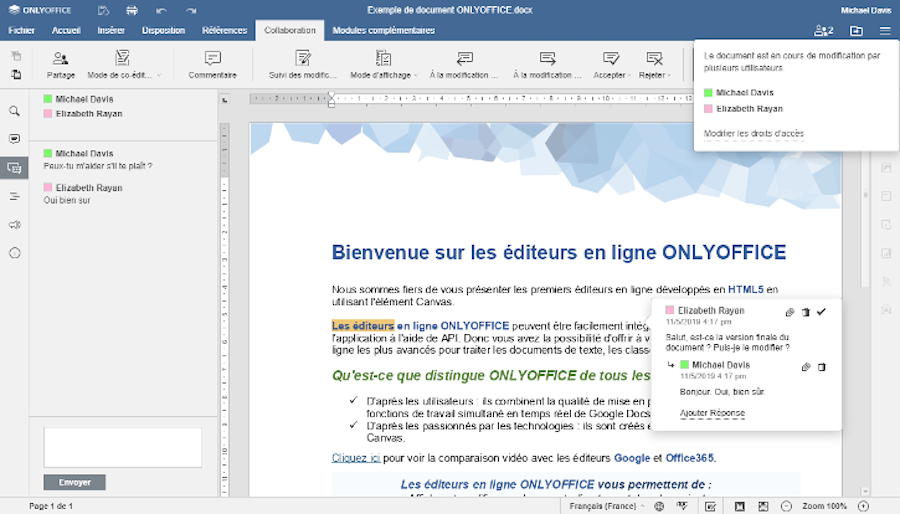Click the Copy icon in toolbar
The height and width of the screenshot is (514, 900).
coord(16,56)
